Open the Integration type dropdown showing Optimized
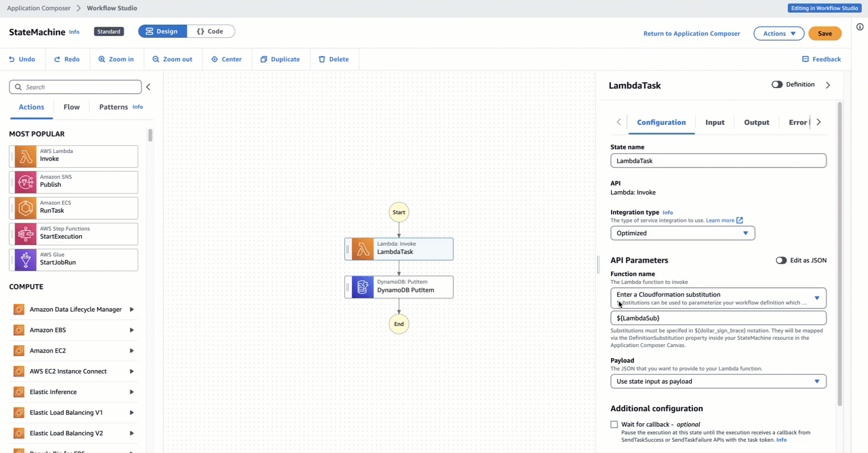The height and width of the screenshot is (453, 868). click(682, 233)
